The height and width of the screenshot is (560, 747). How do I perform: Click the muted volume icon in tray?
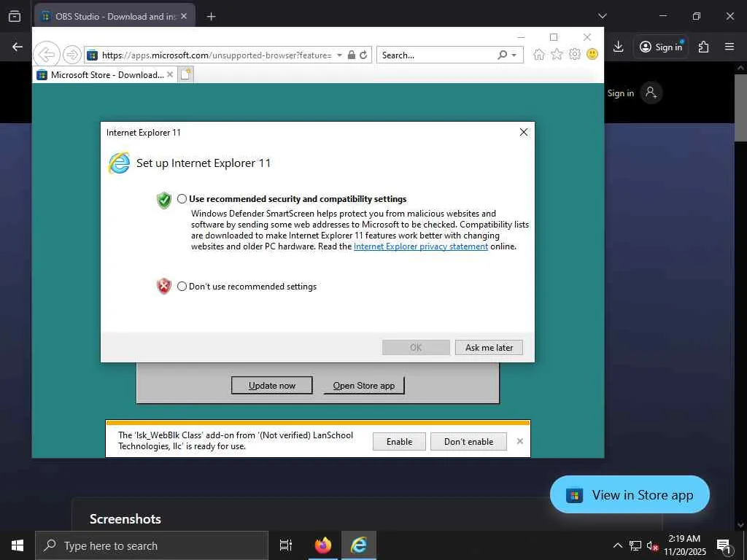tap(652, 545)
